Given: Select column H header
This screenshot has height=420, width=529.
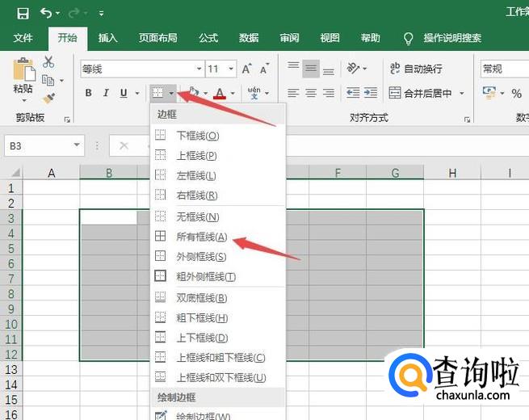Looking at the screenshot, I should [x=452, y=173].
